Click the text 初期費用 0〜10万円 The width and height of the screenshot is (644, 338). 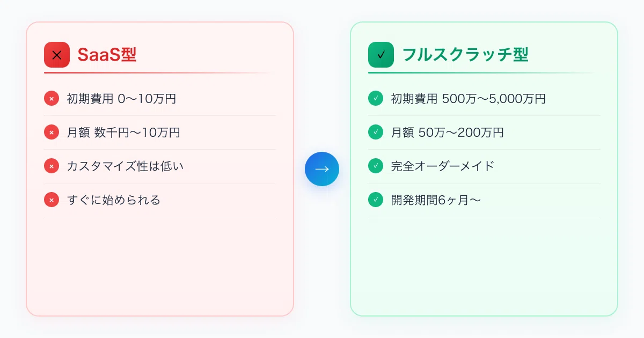point(121,99)
